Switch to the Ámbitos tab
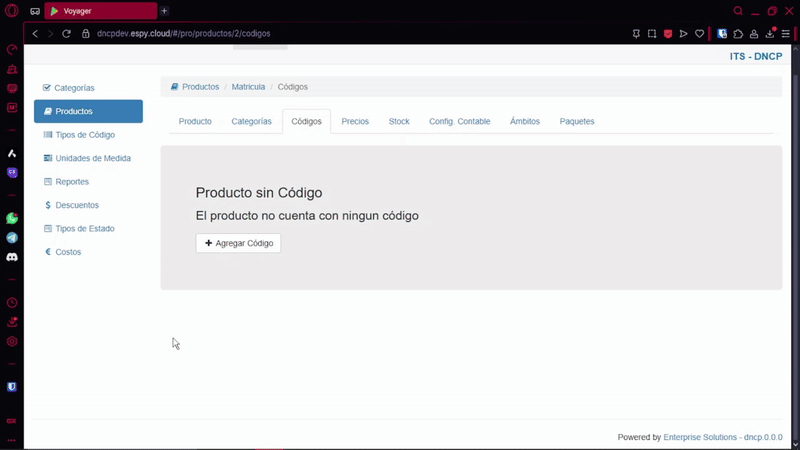800x450 pixels. pos(524,121)
